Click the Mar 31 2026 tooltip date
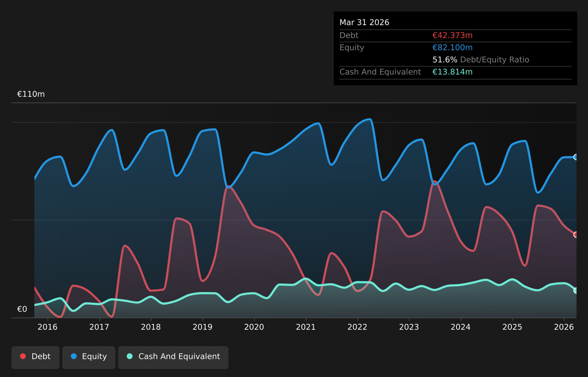This screenshot has height=377, width=588. tap(364, 23)
